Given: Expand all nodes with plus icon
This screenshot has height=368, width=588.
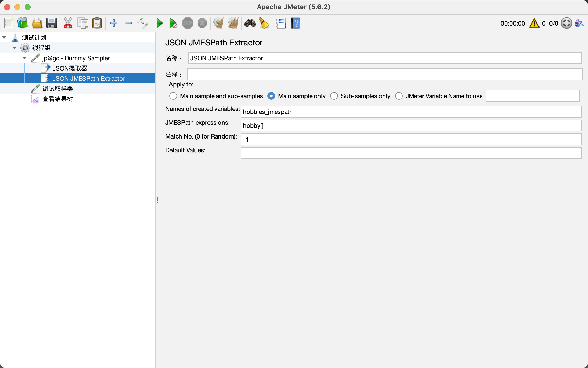Looking at the screenshot, I should (x=114, y=23).
